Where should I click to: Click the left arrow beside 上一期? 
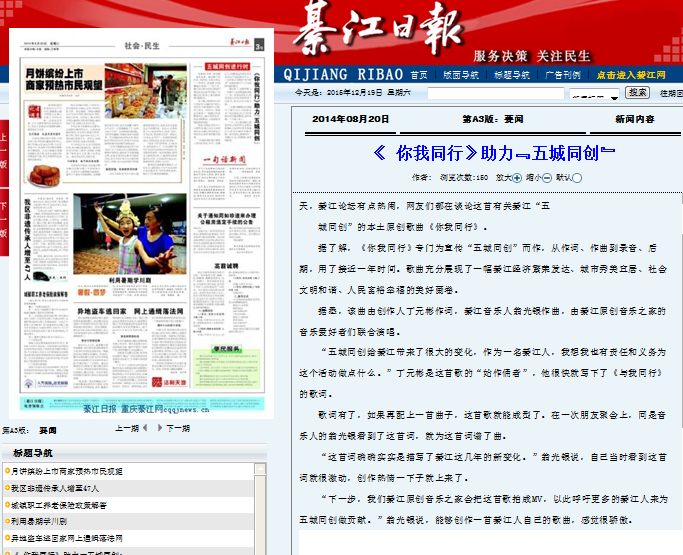pyautogui.click(x=145, y=428)
